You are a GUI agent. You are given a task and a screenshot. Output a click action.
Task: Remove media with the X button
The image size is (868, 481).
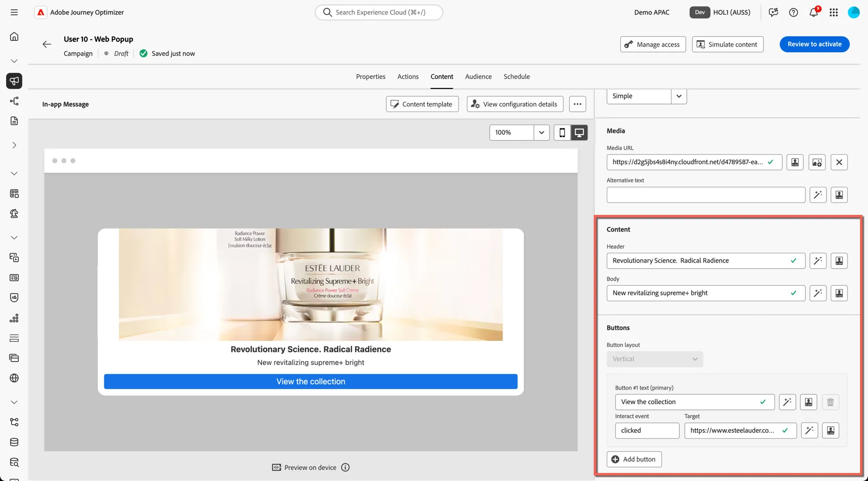[839, 162]
